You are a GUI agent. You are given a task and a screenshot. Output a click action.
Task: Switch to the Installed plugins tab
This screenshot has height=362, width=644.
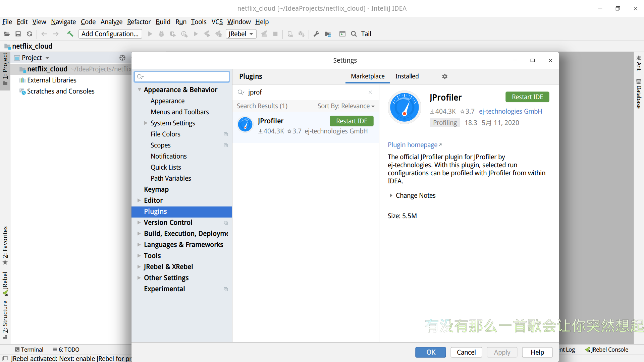tap(407, 76)
